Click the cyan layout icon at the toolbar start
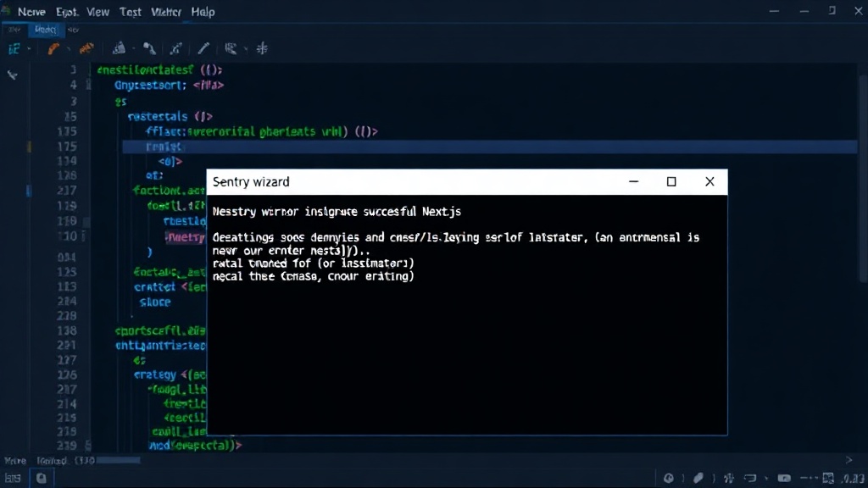This screenshot has height=488, width=868. click(x=14, y=48)
